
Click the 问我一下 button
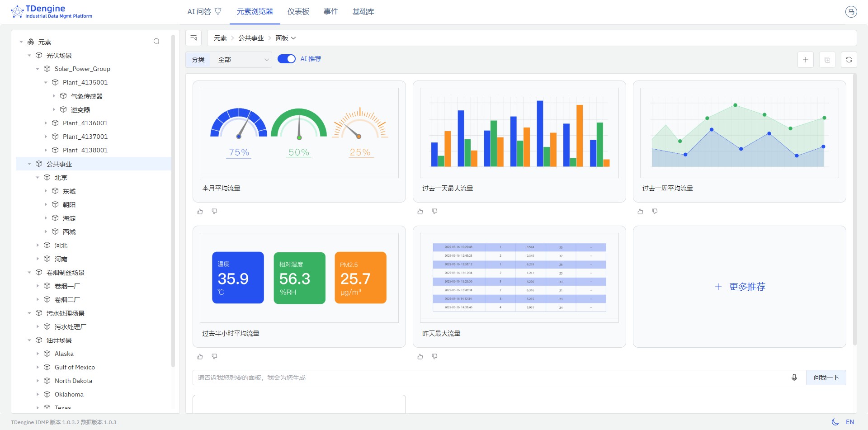(x=826, y=378)
